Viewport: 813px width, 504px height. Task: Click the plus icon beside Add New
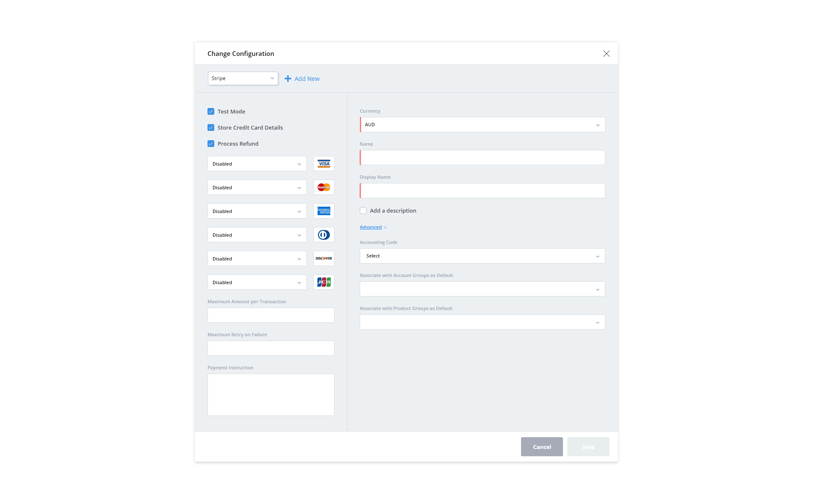pos(288,79)
